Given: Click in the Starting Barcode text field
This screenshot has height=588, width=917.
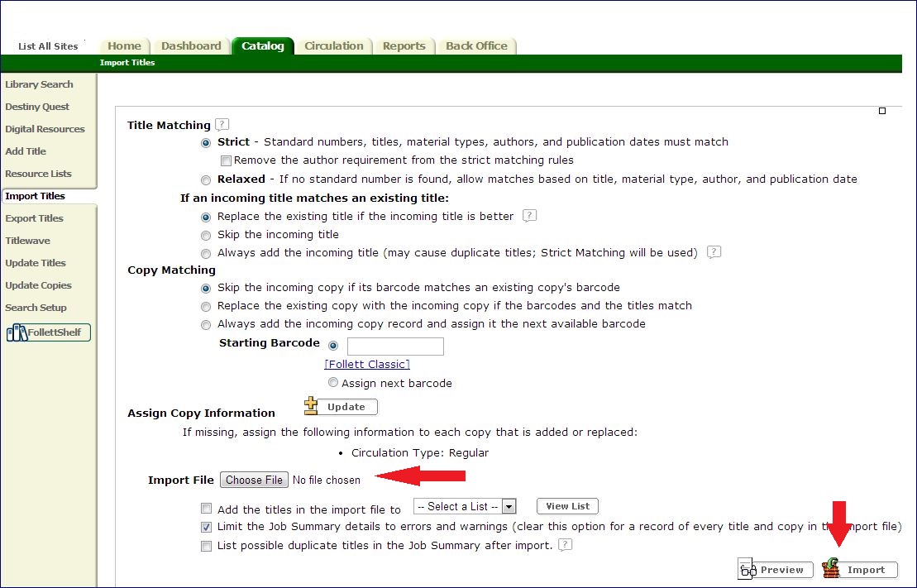Looking at the screenshot, I should point(395,346).
